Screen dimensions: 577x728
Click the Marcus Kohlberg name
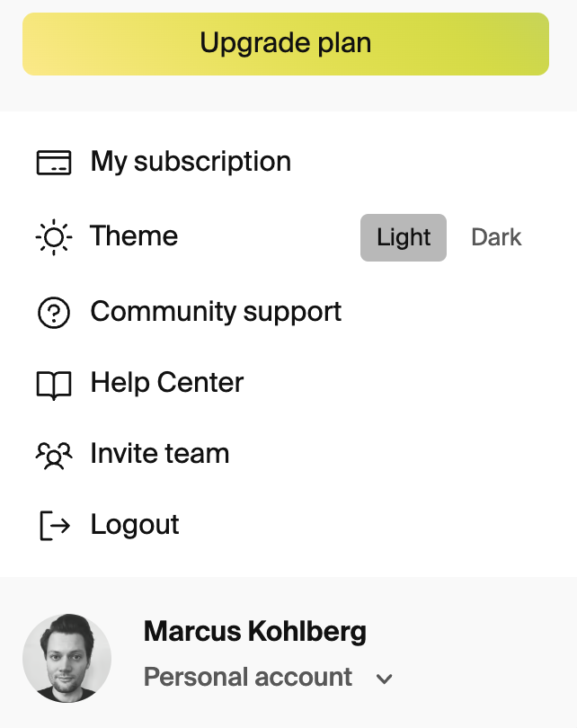point(255,632)
